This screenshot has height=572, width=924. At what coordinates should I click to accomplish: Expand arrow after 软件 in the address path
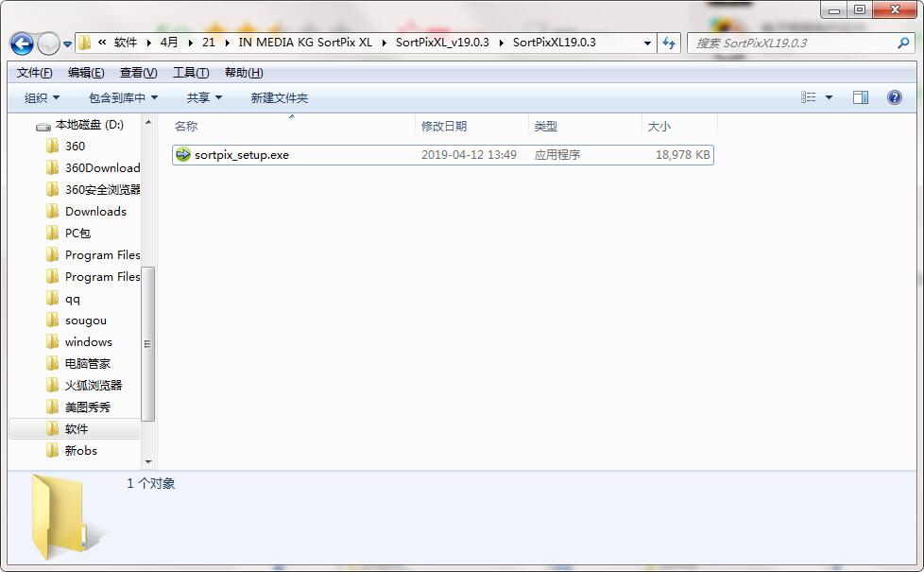[x=148, y=43]
